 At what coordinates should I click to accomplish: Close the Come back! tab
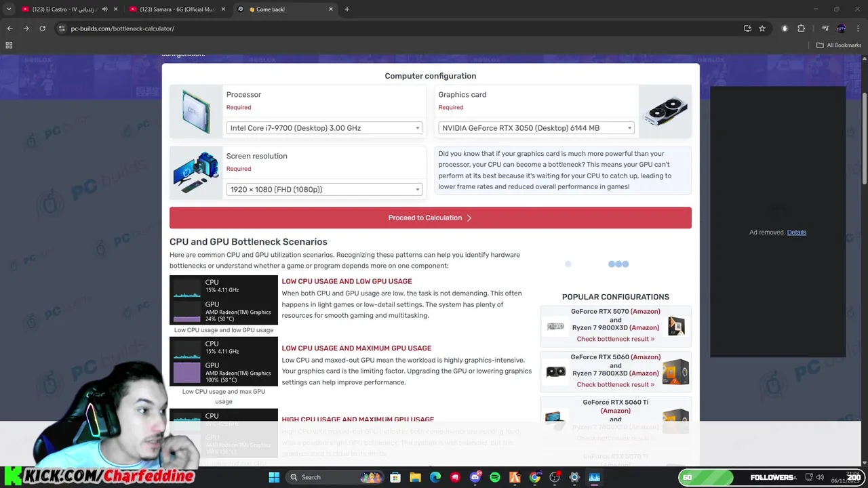coord(331,9)
